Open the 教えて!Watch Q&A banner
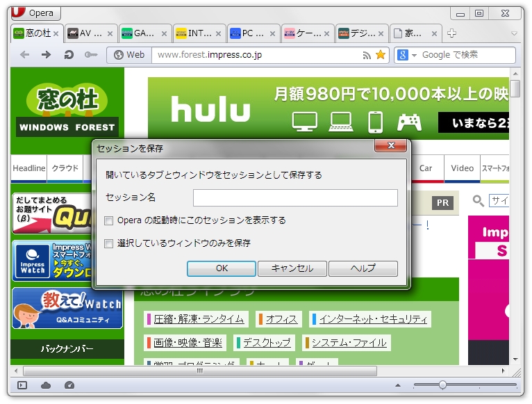This screenshot has width=532, height=404. (x=67, y=309)
